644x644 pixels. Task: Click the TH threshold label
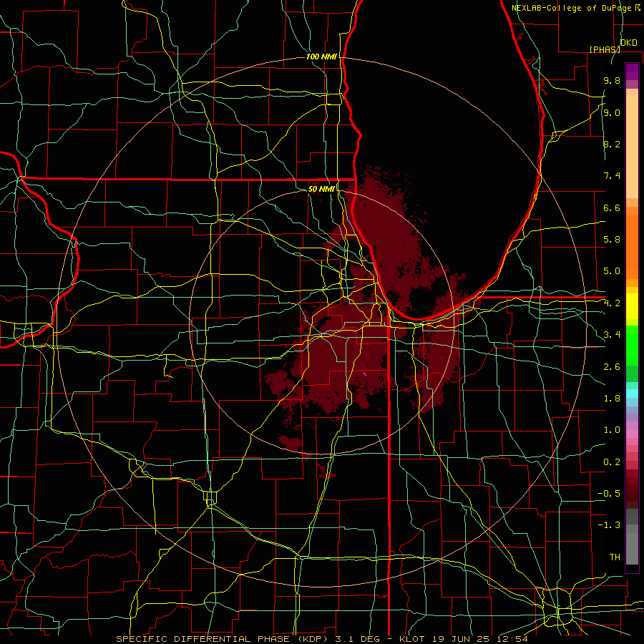pos(615,557)
